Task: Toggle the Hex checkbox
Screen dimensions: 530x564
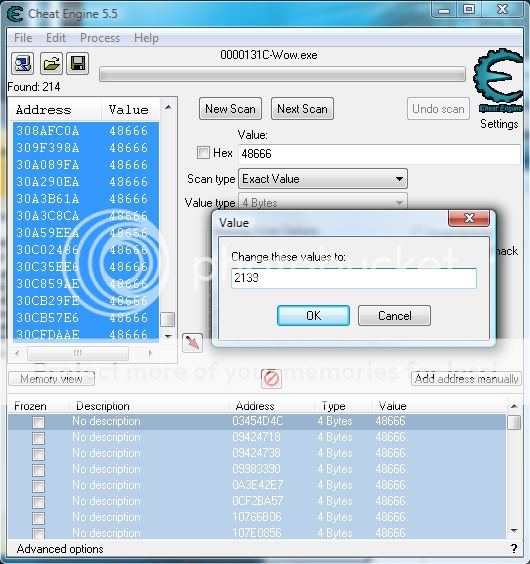Action: pyautogui.click(x=203, y=153)
